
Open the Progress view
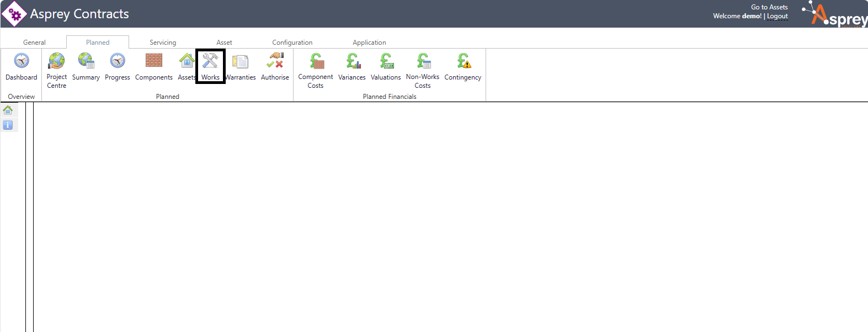coord(118,61)
